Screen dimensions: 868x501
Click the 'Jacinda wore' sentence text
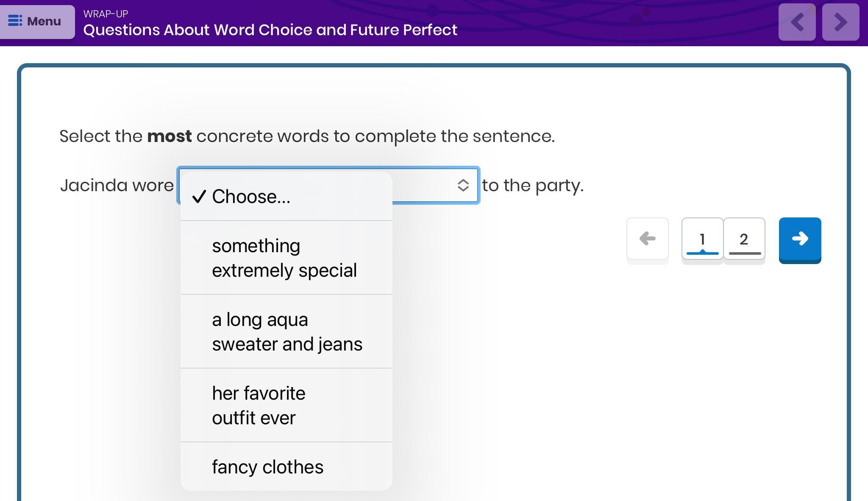[117, 186]
